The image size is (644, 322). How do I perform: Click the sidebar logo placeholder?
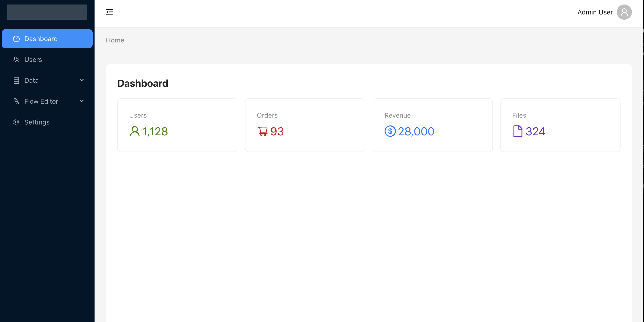click(47, 12)
